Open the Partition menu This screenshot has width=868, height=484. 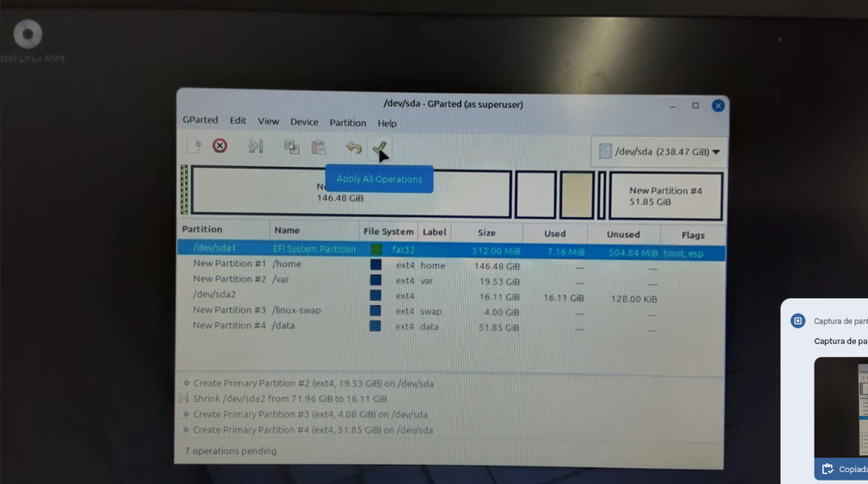click(348, 123)
